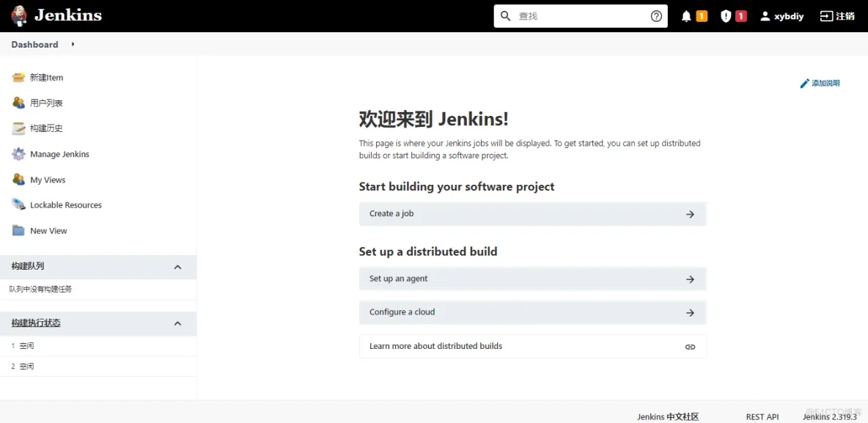
Task: Collapse the 构建执行状态 panel
Action: coord(177,323)
